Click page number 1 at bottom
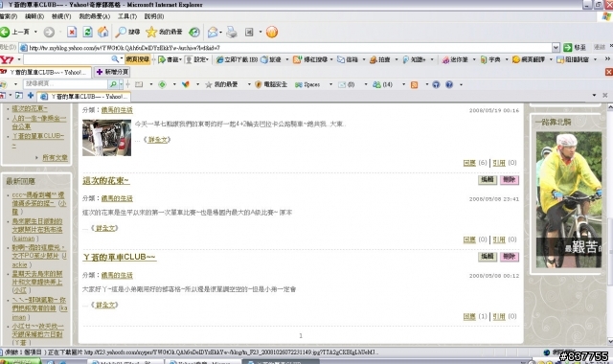613x364 pixels. click(301, 335)
